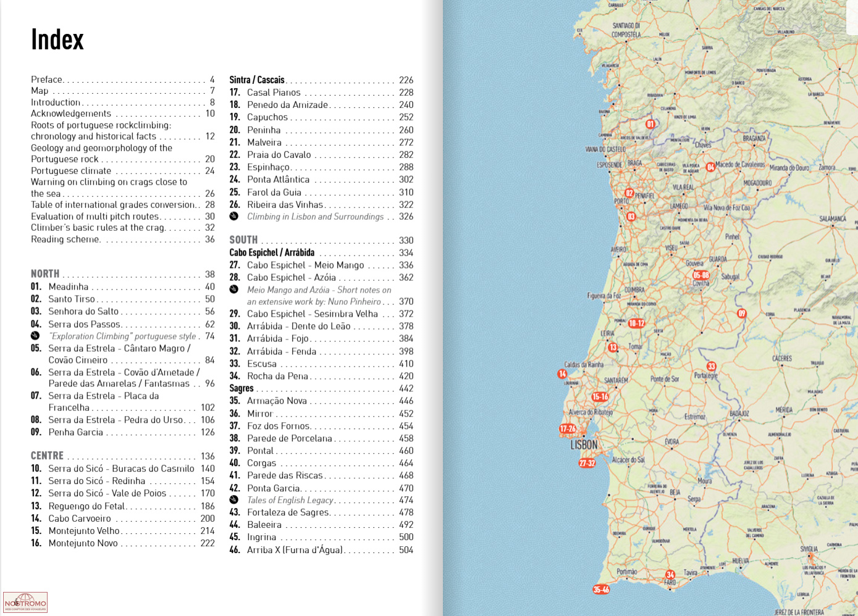Select the 05-08 marker near Covilhã
The height and width of the screenshot is (616, 858).
coord(701,275)
